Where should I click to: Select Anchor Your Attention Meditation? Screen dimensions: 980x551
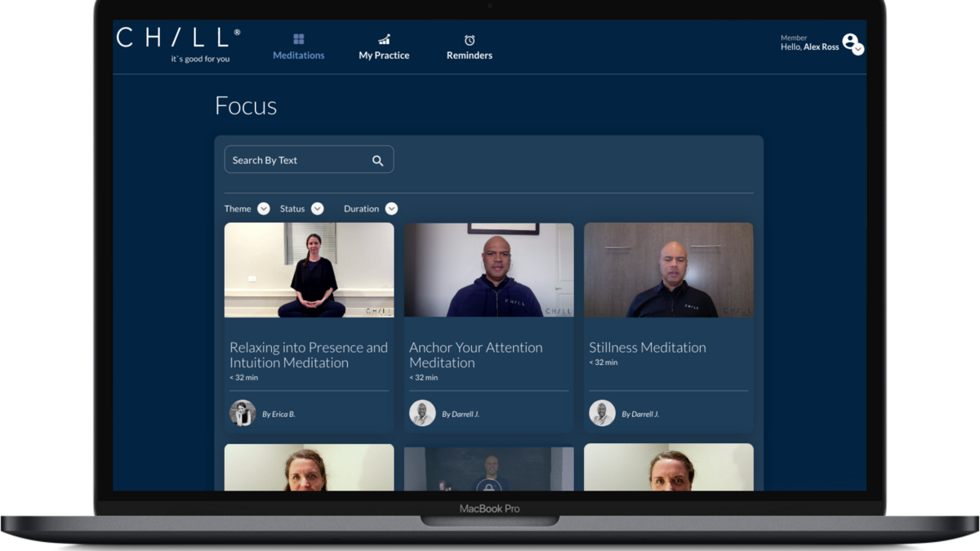coord(476,354)
